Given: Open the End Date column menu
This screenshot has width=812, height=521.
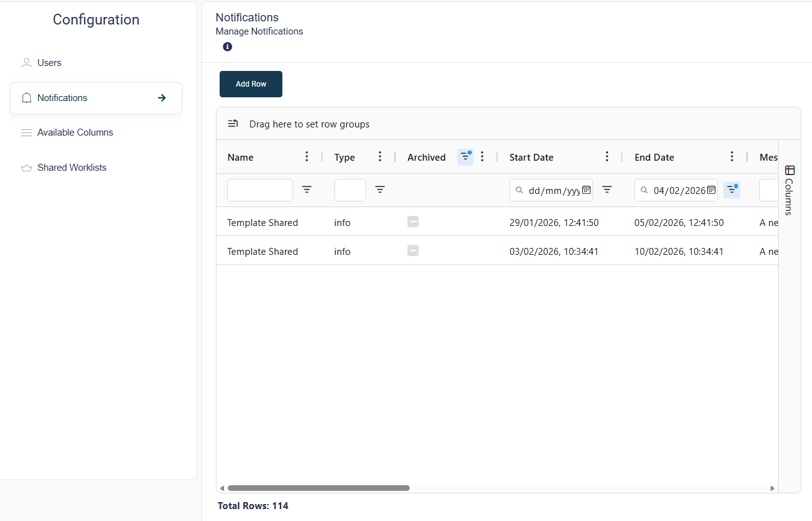Looking at the screenshot, I should pos(732,157).
